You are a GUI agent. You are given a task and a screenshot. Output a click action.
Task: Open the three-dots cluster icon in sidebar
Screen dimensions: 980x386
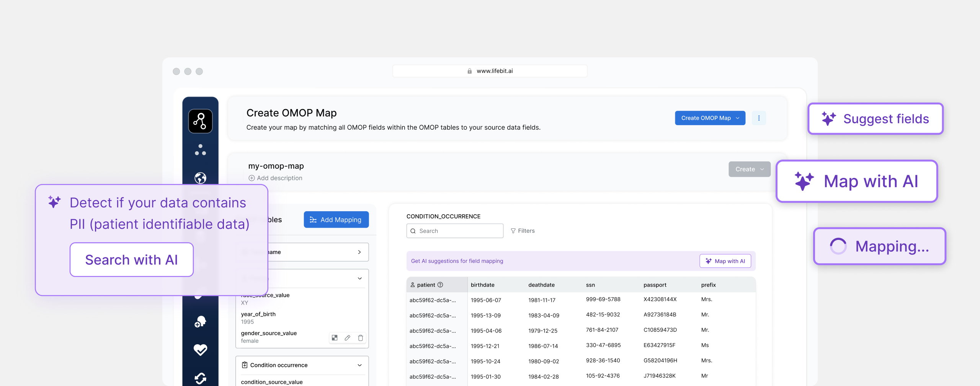pos(200,150)
